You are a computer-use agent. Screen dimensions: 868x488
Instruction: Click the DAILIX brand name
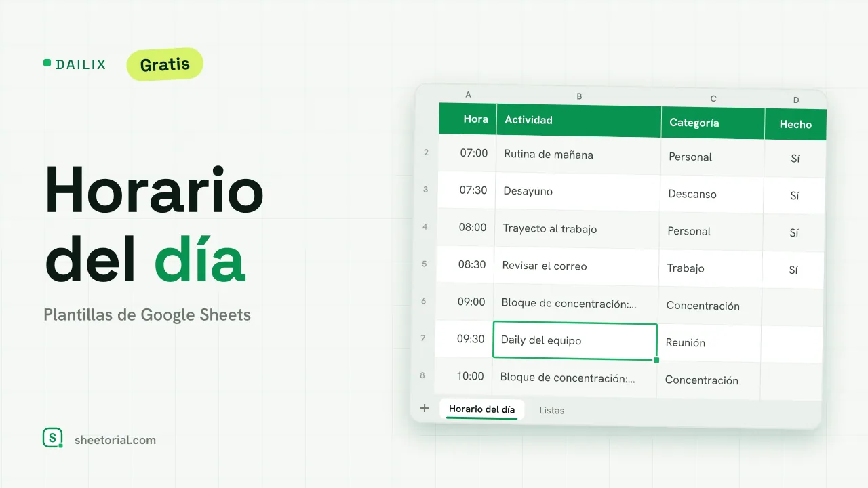81,64
